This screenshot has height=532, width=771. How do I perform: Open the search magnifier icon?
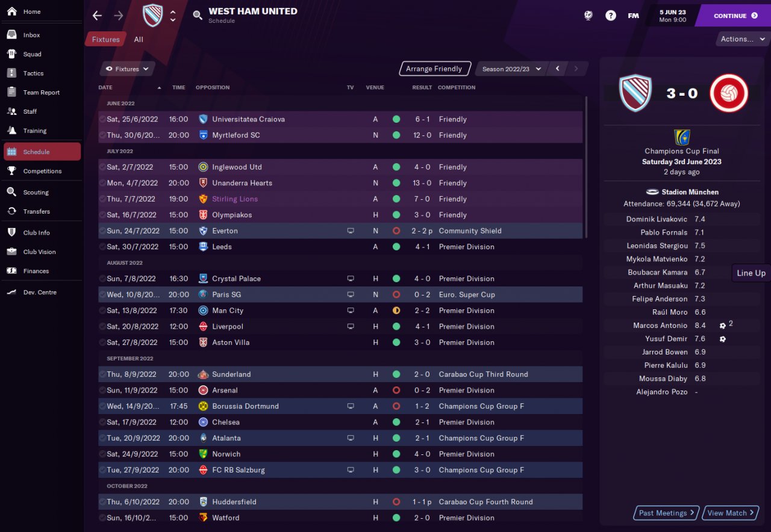coord(198,16)
